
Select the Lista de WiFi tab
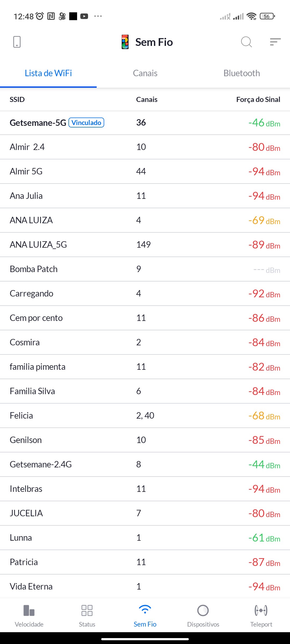48,73
